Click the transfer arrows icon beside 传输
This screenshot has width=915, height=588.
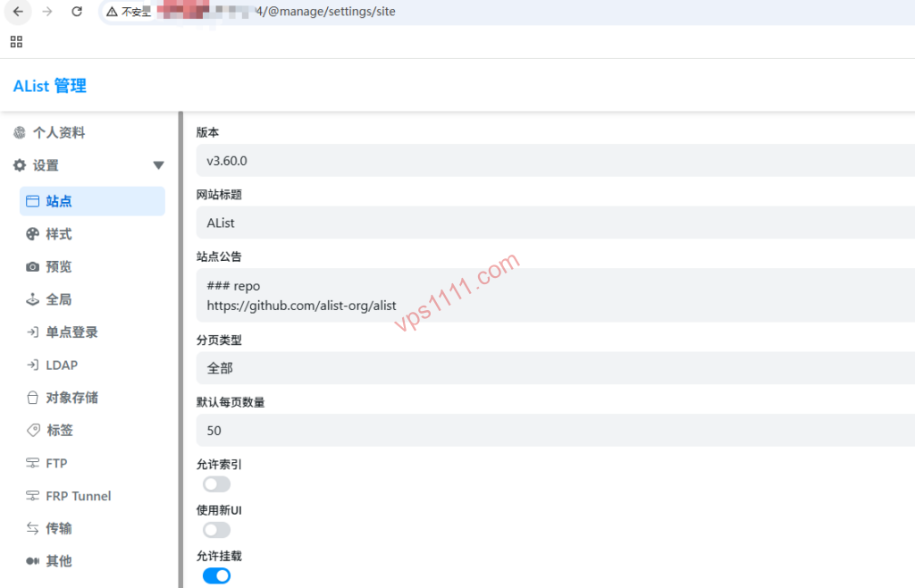[33, 528]
